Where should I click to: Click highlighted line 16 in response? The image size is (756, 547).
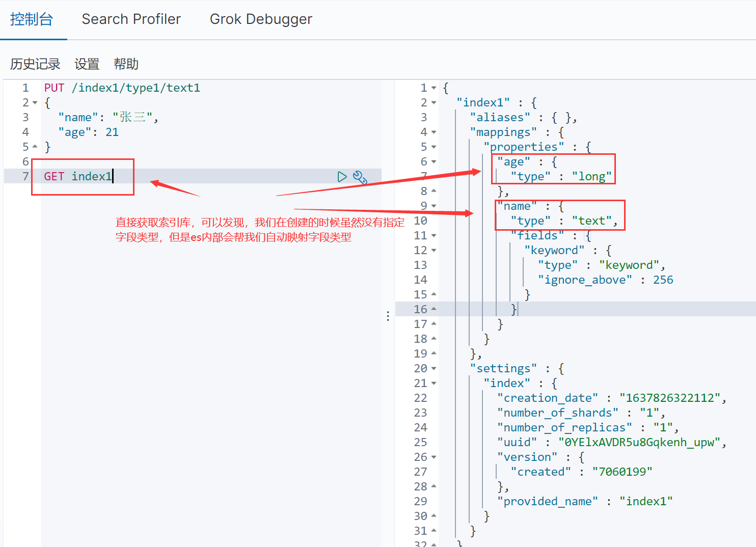[575, 309]
